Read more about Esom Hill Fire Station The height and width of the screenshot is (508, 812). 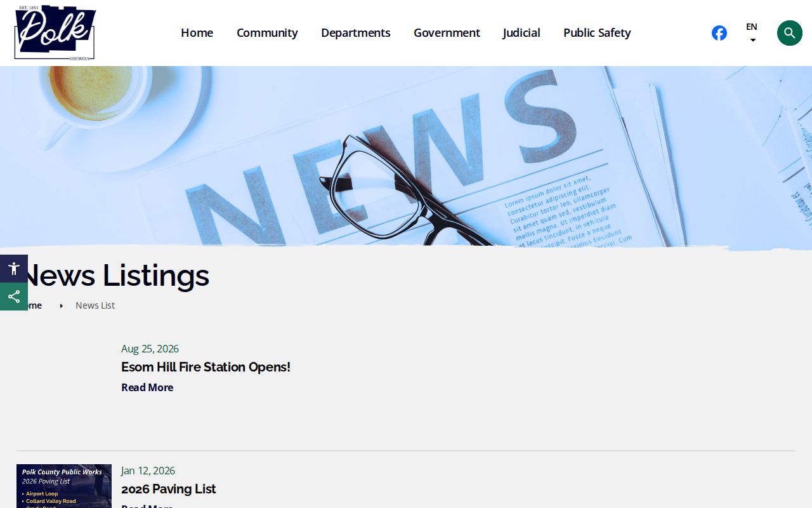pyautogui.click(x=147, y=387)
